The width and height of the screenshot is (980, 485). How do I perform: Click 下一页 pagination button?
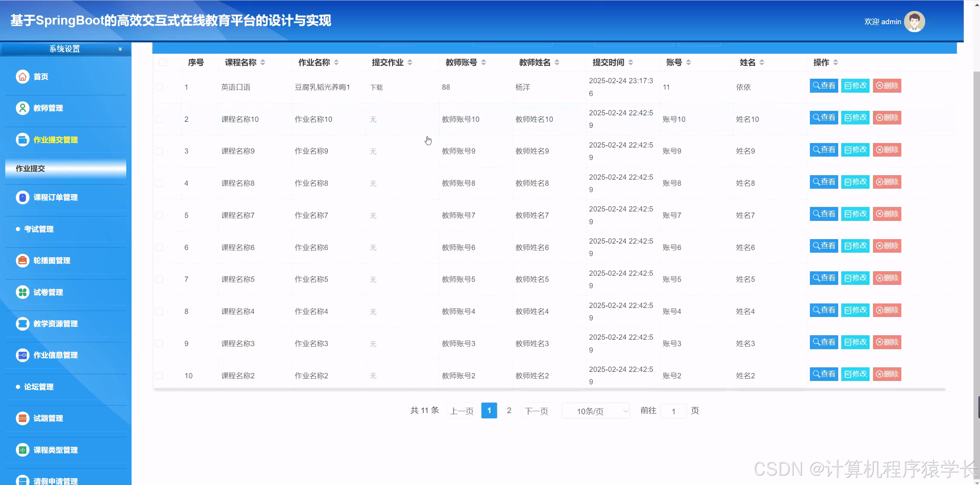(536, 411)
